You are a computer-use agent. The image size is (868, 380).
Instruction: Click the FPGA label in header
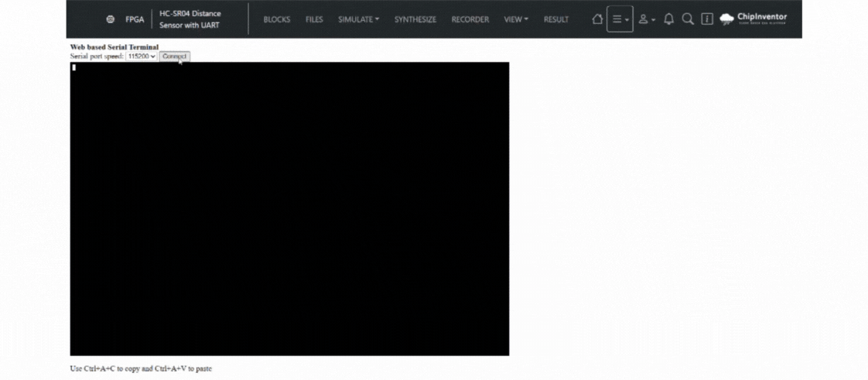tap(135, 19)
